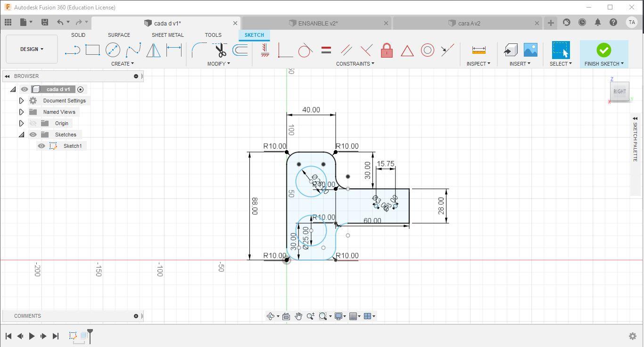
Task: Click the Fix/Unfix lock constraint
Action: point(387,50)
